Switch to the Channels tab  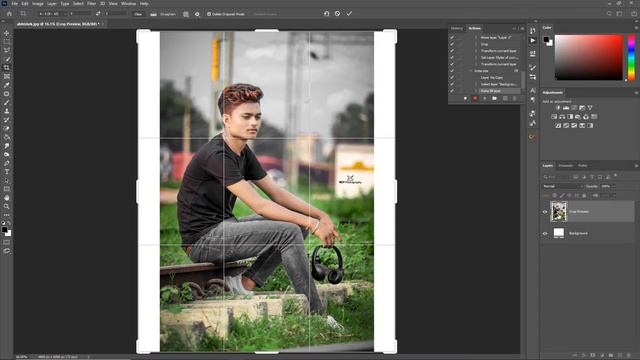pos(565,166)
